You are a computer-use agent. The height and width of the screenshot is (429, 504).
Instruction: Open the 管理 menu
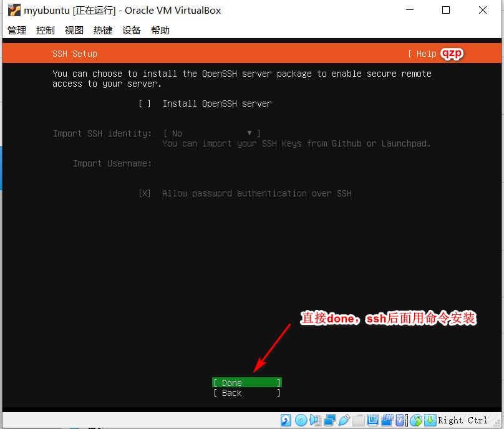[17, 30]
